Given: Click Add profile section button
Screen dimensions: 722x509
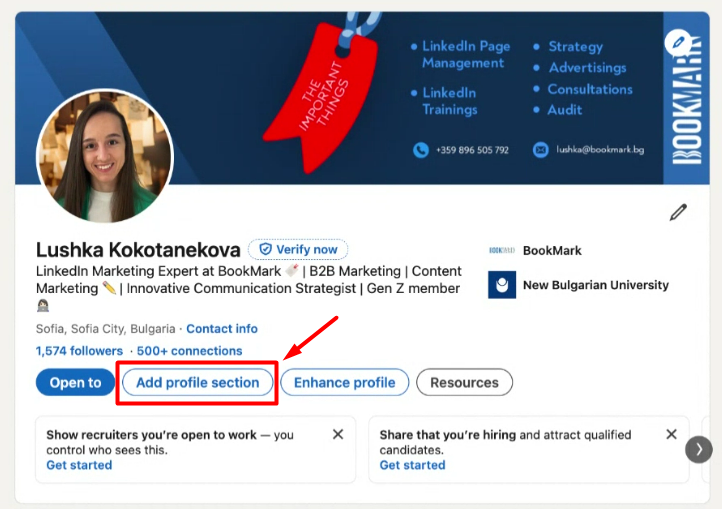Looking at the screenshot, I should (198, 382).
